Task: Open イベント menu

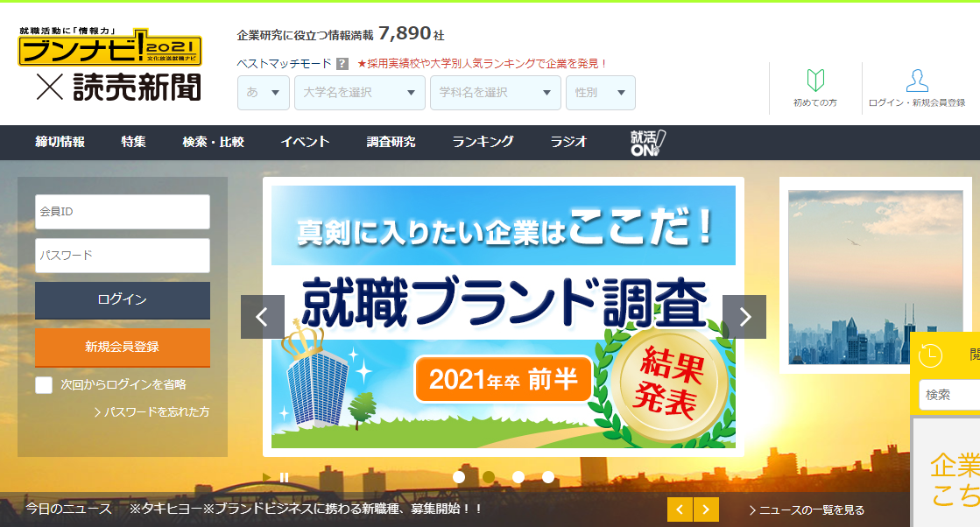Action: click(x=305, y=142)
